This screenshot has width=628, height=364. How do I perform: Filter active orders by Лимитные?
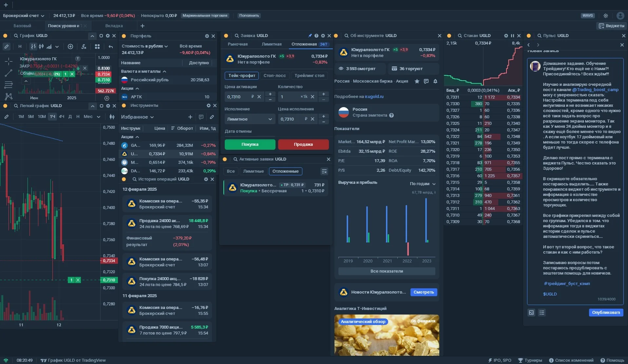pos(253,171)
